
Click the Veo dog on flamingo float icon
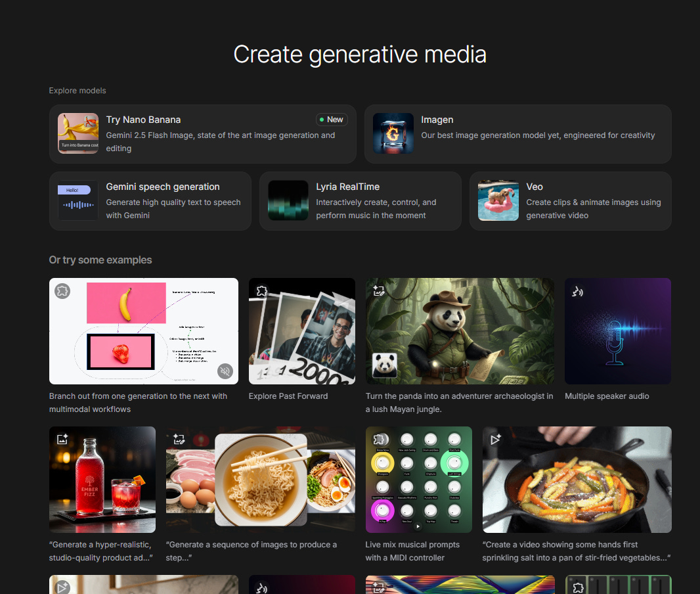tap(498, 200)
